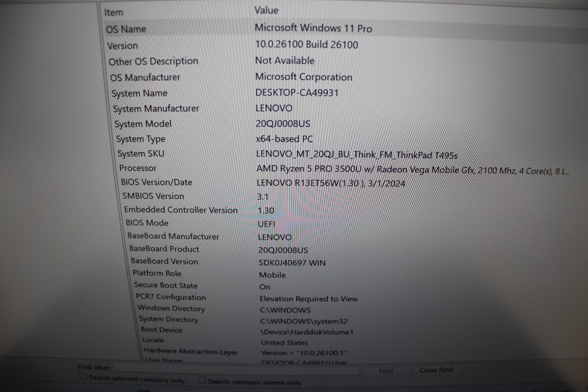
Task: Select 'Mobile' value
Action: [x=272, y=275]
